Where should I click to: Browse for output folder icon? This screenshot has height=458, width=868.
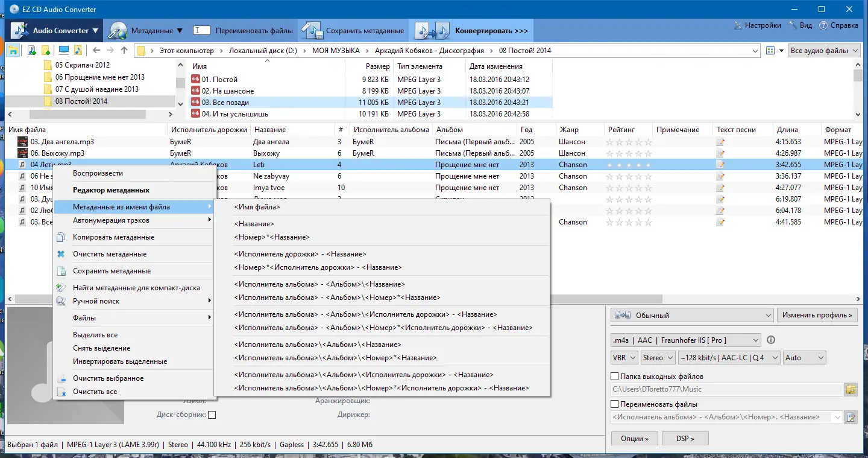pyautogui.click(x=851, y=389)
